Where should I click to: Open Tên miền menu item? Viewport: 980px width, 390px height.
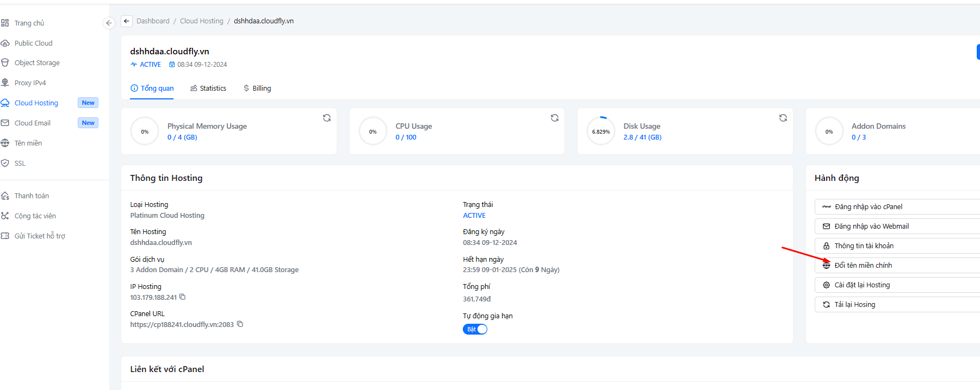click(28, 143)
